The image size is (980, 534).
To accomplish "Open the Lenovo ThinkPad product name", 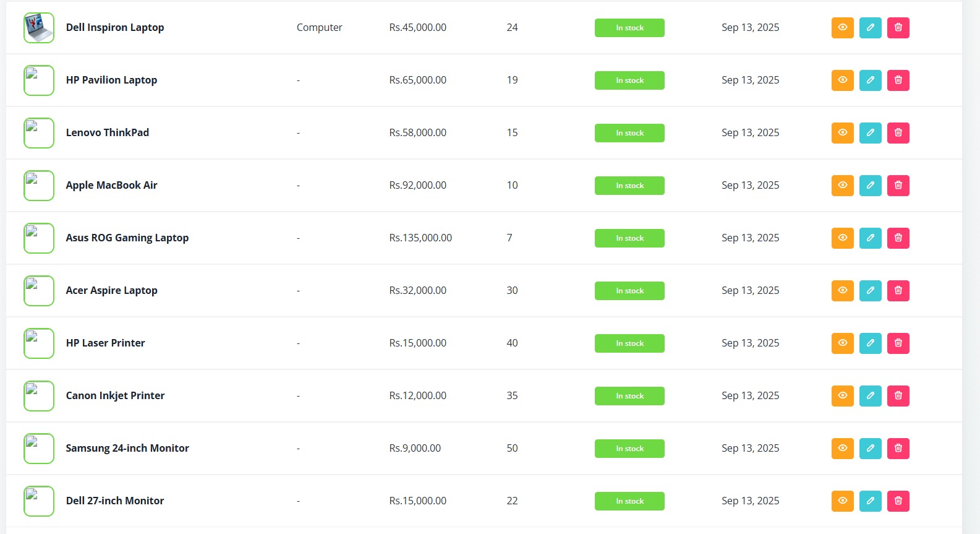I will [x=108, y=132].
